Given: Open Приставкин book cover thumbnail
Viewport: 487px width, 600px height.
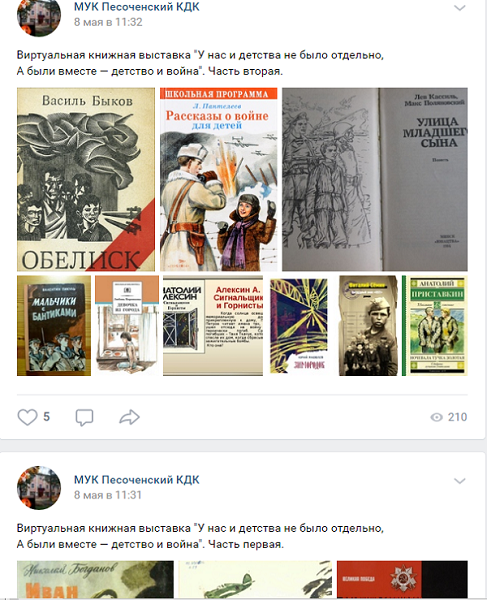Looking at the screenshot, I should pos(435,326).
